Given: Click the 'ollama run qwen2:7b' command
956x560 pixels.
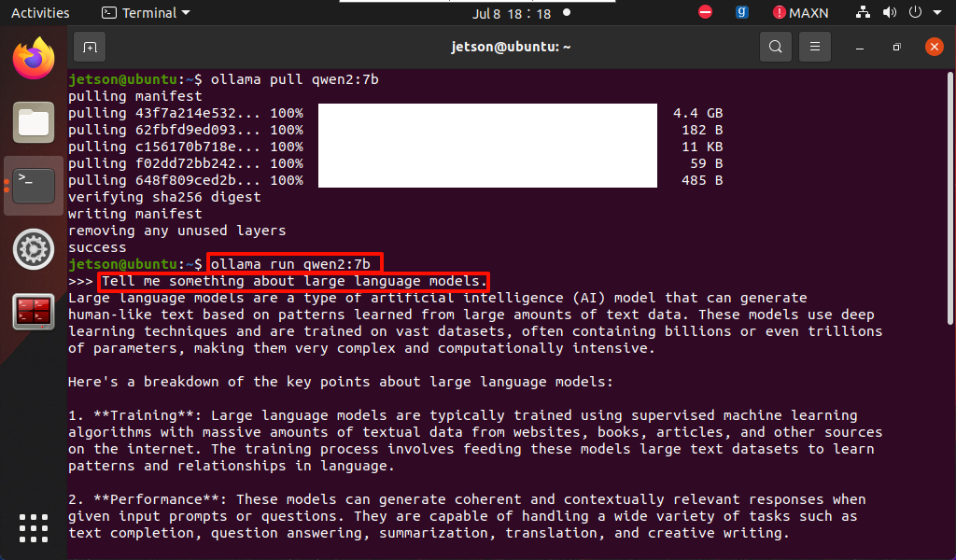Looking at the screenshot, I should [x=291, y=264].
